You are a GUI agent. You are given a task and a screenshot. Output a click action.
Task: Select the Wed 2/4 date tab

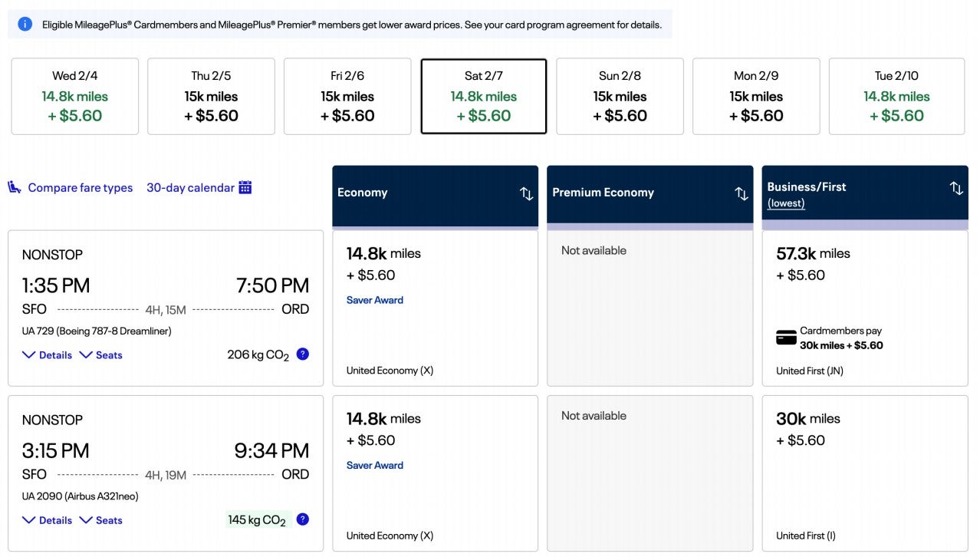click(74, 96)
